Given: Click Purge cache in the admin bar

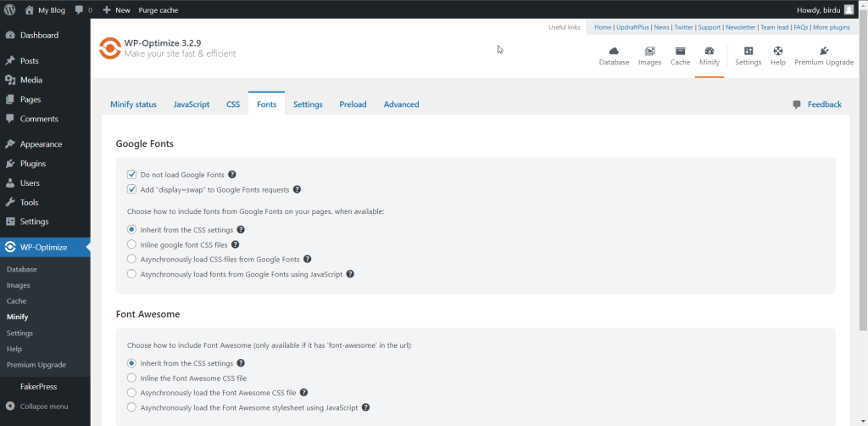Looking at the screenshot, I should pos(159,9).
